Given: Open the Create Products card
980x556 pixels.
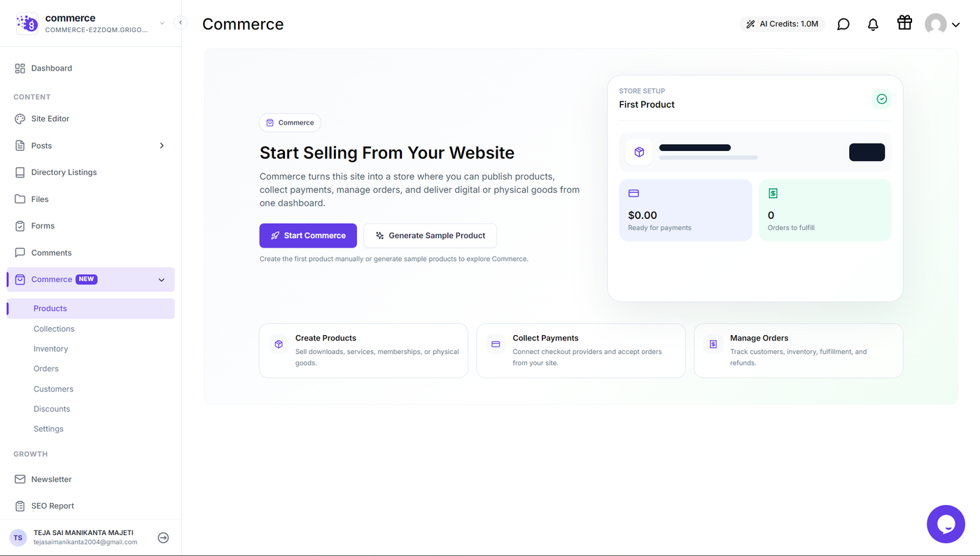Looking at the screenshot, I should 363,350.
